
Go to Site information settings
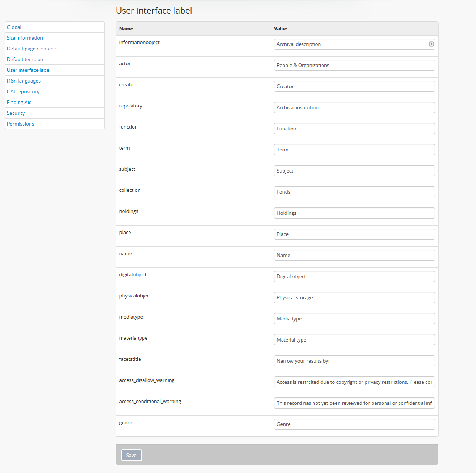[x=25, y=38]
